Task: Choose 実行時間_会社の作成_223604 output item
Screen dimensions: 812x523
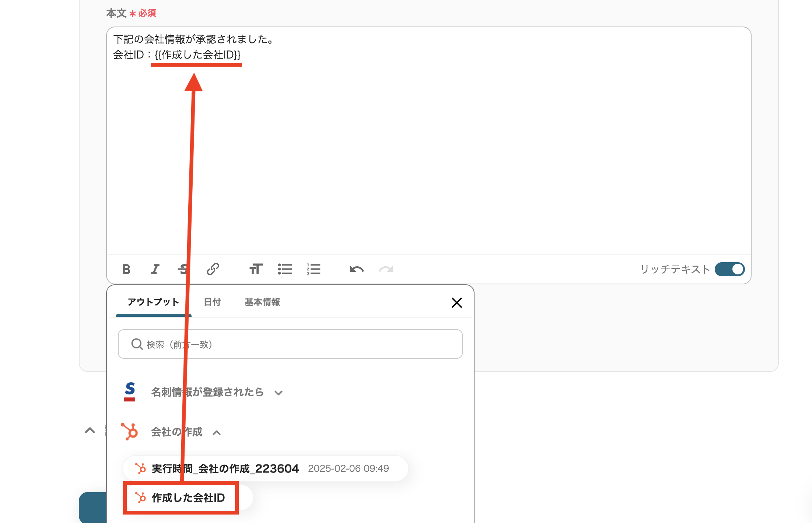Action: pyautogui.click(x=225, y=468)
